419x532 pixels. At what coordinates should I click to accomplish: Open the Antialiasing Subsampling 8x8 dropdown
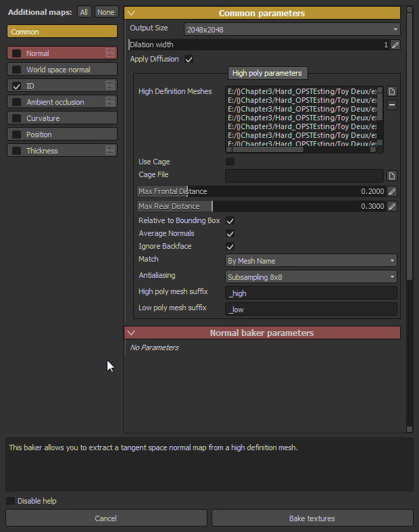tap(311, 276)
